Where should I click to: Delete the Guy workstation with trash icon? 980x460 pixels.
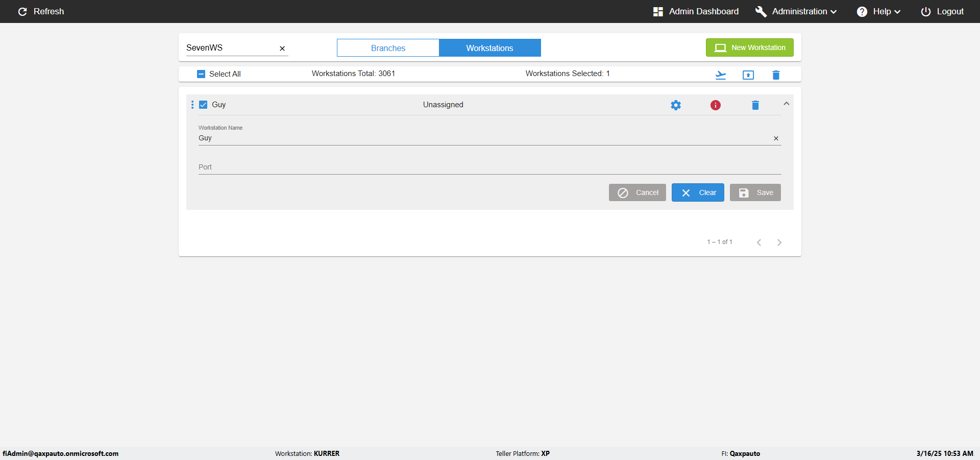[755, 105]
